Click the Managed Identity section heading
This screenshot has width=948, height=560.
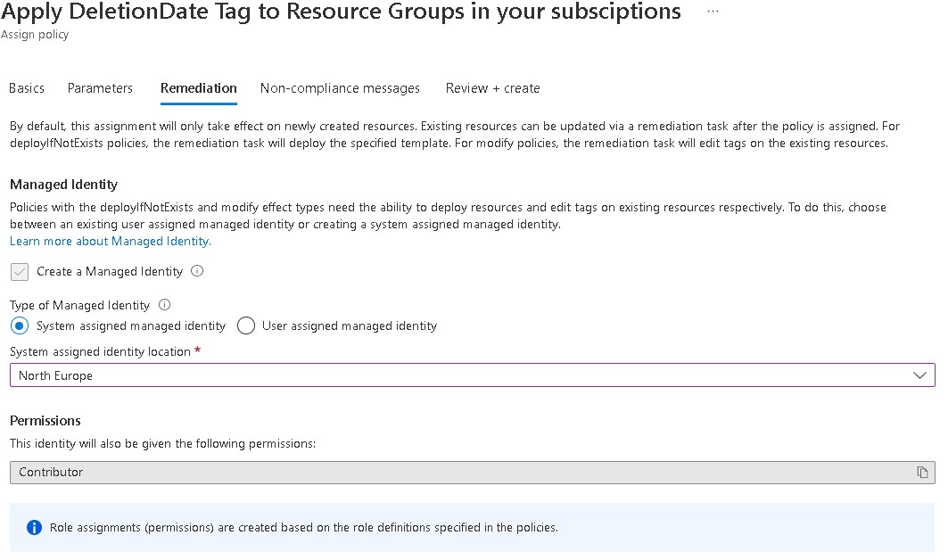tap(63, 185)
